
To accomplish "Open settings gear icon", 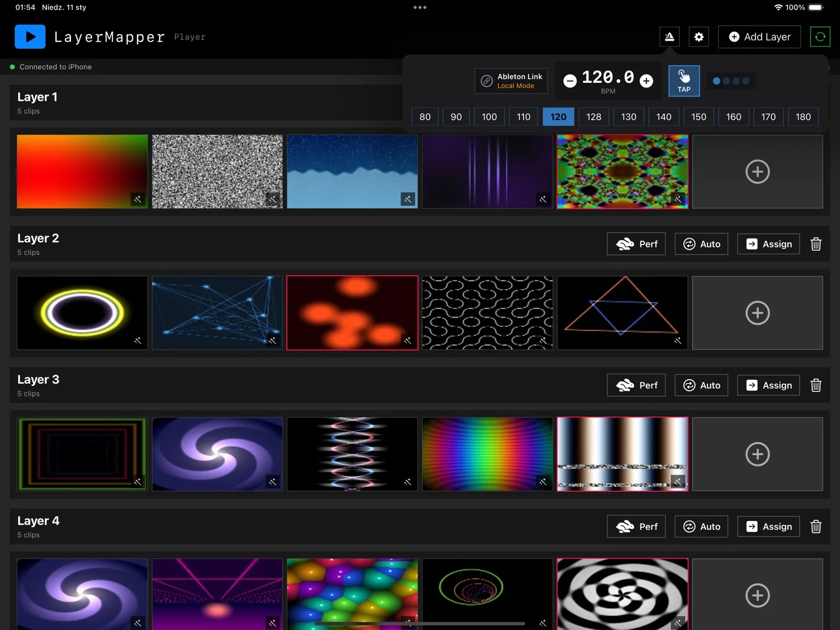I will click(699, 37).
